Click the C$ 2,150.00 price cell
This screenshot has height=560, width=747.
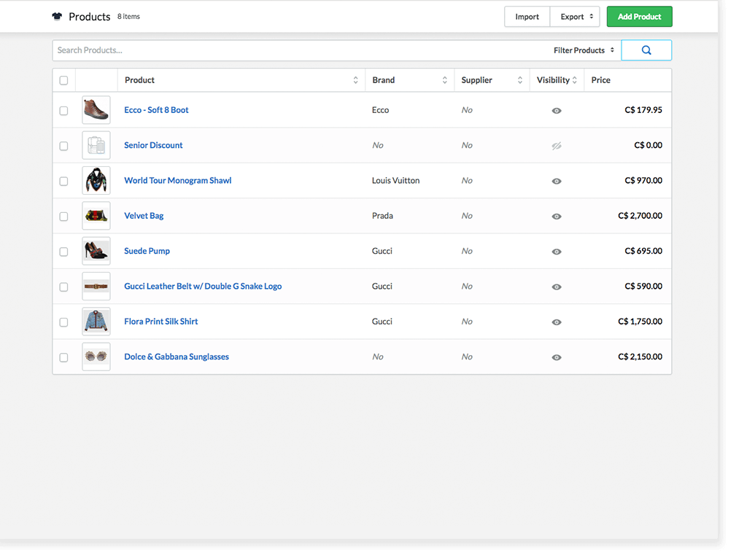click(640, 357)
